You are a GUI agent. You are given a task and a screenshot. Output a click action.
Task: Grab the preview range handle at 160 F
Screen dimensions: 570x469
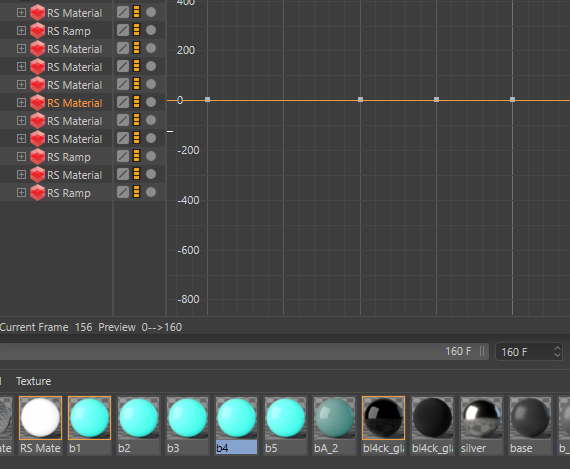482,351
